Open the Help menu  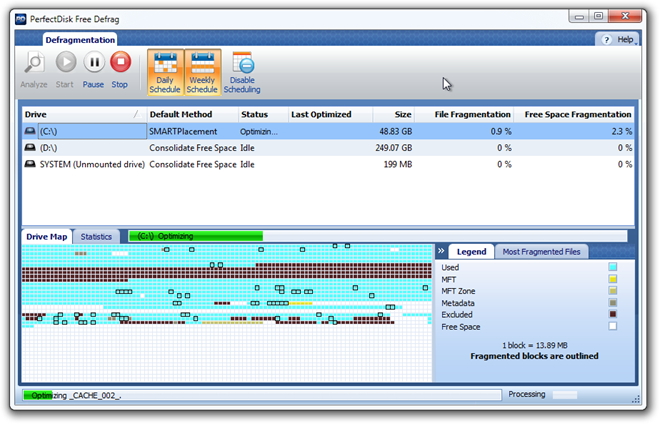pyautogui.click(x=619, y=40)
